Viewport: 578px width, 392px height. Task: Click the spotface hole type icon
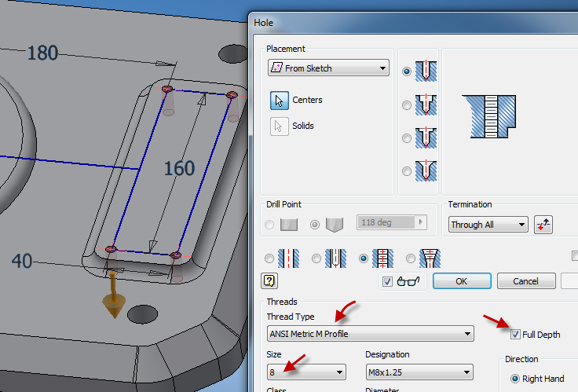tap(426, 138)
